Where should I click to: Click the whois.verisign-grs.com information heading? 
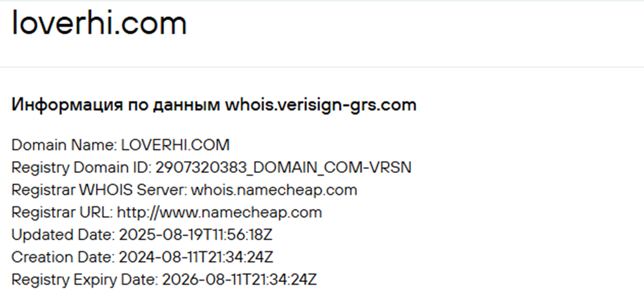pos(214,106)
